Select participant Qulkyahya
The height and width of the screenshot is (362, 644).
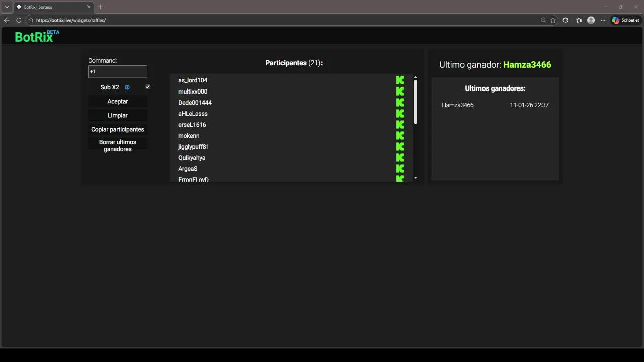tap(192, 158)
